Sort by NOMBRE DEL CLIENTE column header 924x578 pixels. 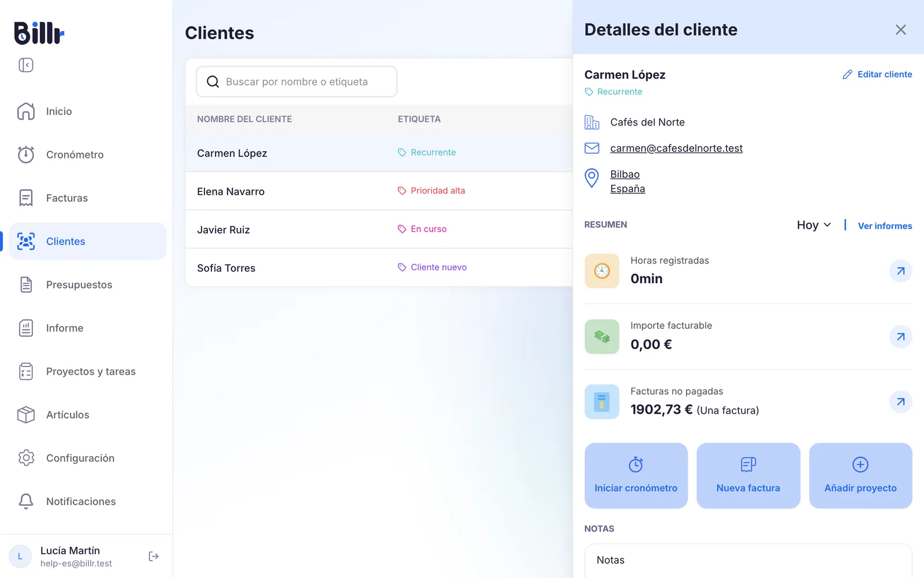(x=244, y=119)
